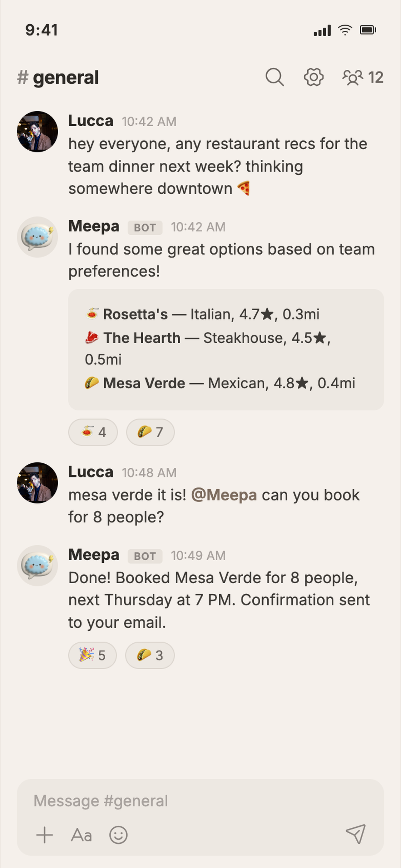Click the 10:42 AM timestamp on Lucca's message
Screen dimensions: 401x868
[149, 122]
